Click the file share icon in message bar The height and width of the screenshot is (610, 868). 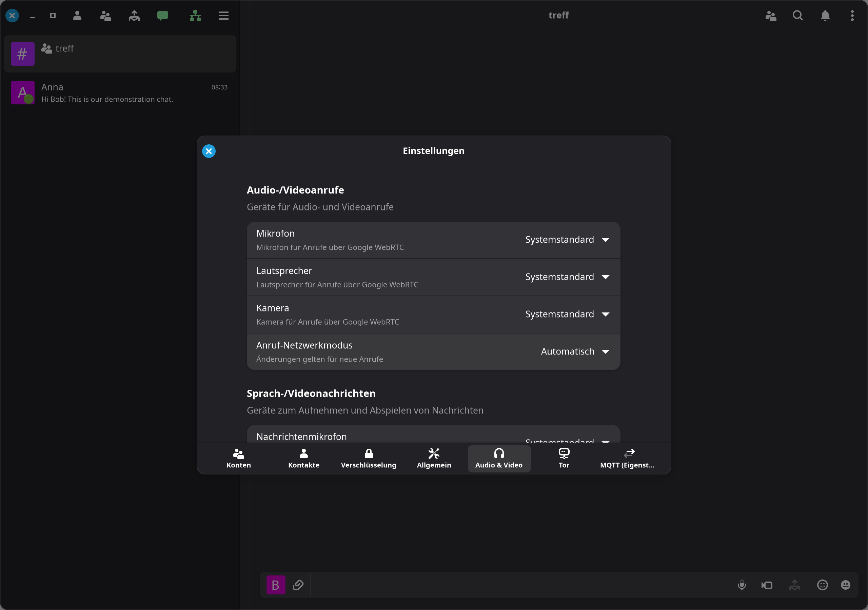pos(795,585)
